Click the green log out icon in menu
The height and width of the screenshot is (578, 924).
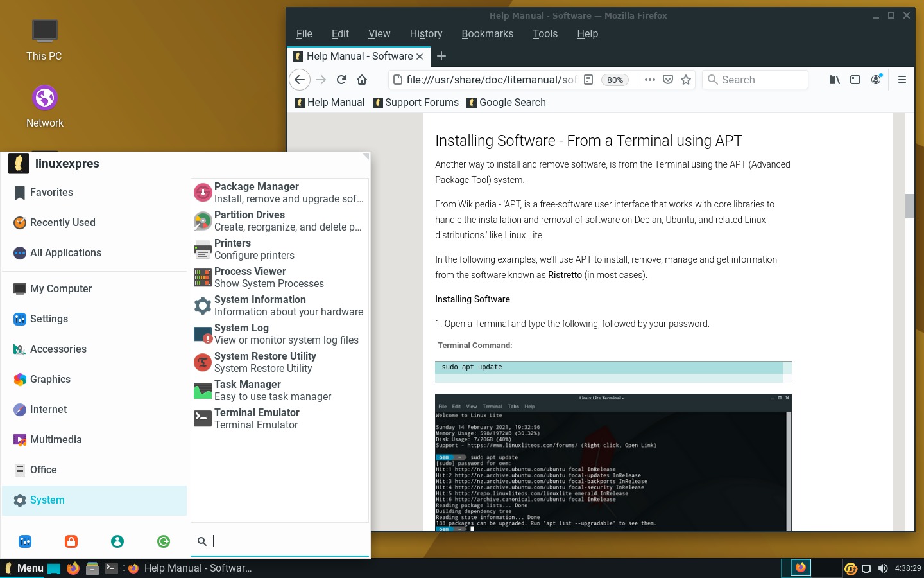coord(164,541)
